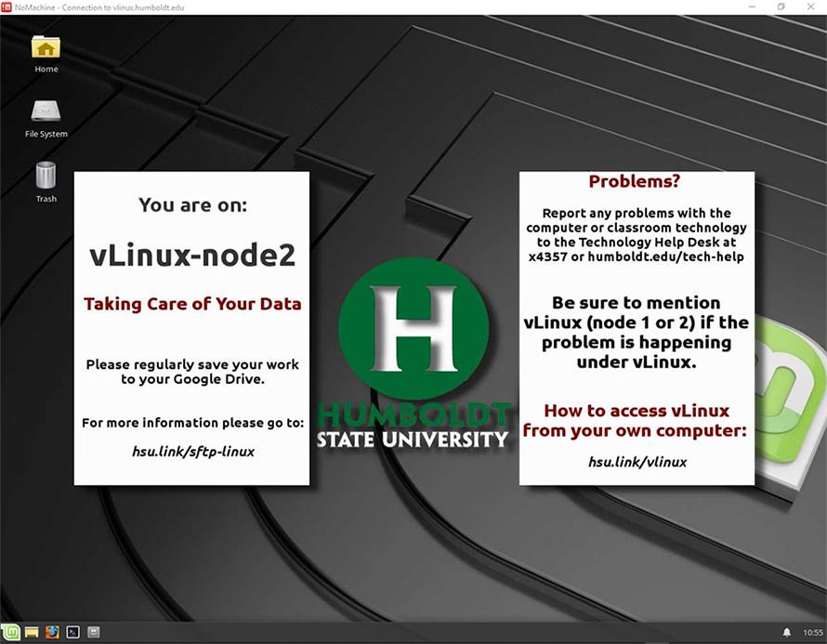Open the Linux Mint menu button
Screen dimensions: 827x644
coord(10,631)
